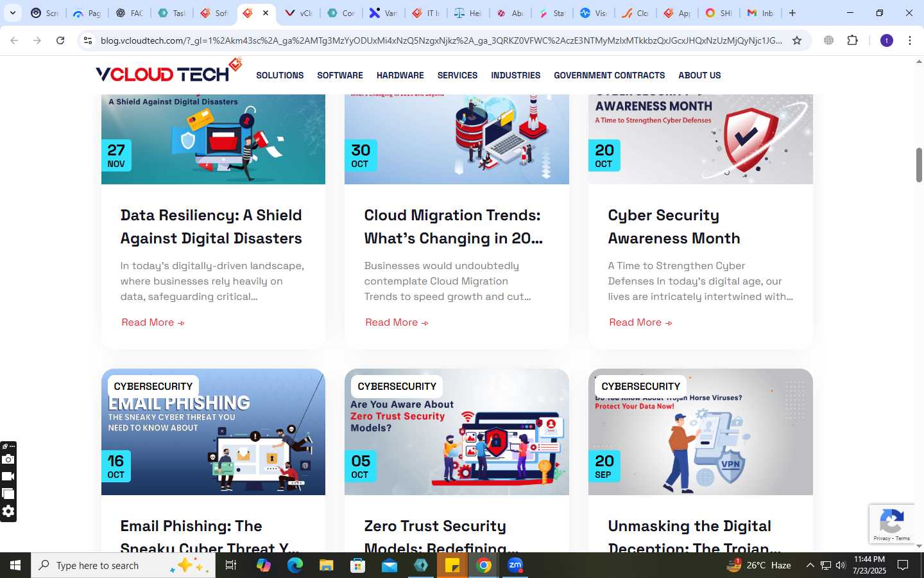Click the volume speaker icon in tray
This screenshot has height=578, width=924.
click(841, 565)
